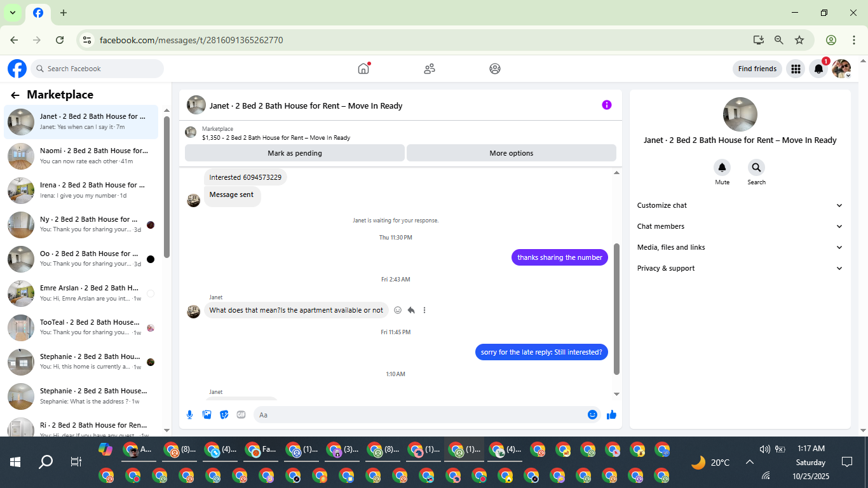Open the Windows Start menu

coord(15,462)
